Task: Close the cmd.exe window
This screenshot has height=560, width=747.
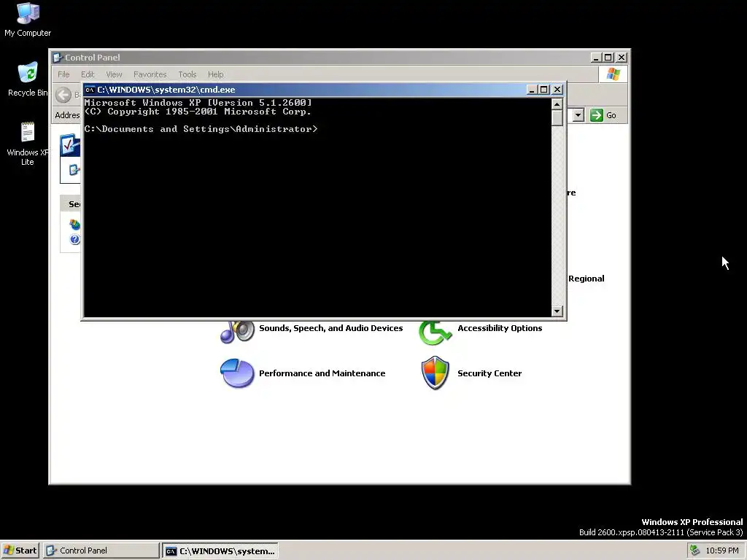Action: (557, 90)
